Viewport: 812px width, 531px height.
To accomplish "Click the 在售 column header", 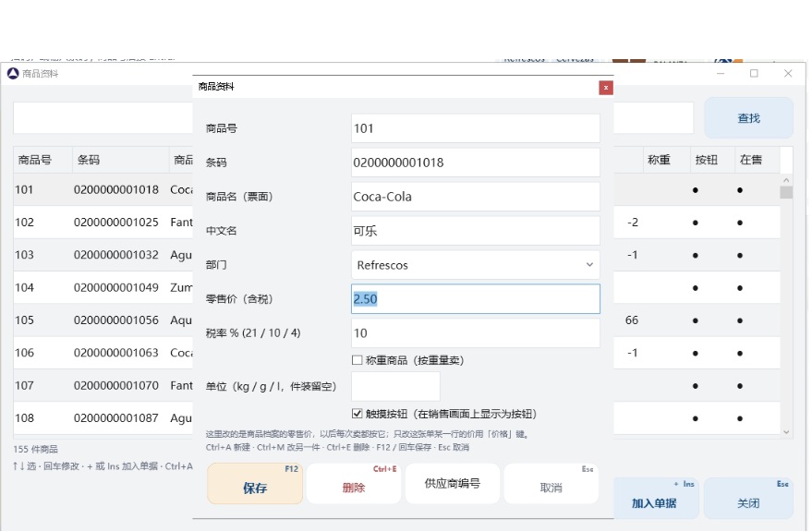I will click(757, 160).
